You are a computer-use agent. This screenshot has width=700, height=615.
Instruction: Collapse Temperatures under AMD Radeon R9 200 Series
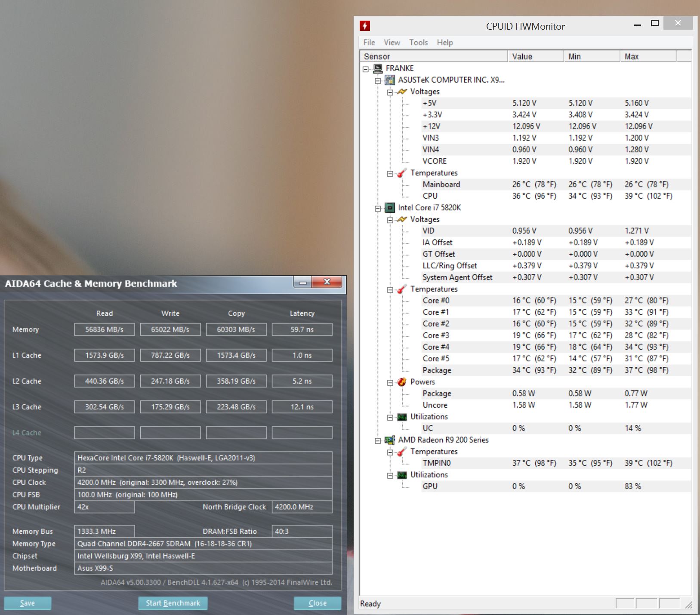point(390,452)
